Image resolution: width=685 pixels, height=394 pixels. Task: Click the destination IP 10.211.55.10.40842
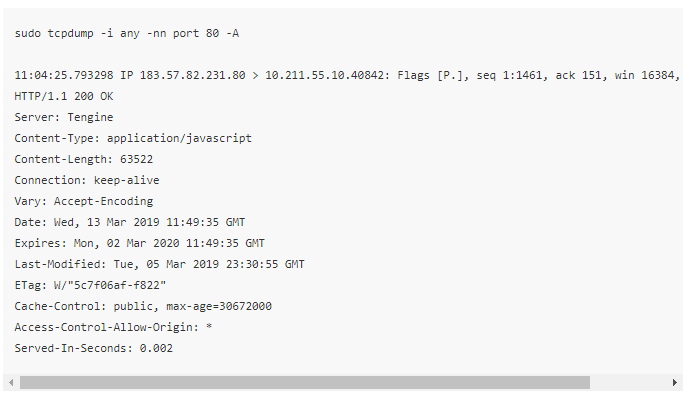[327, 76]
